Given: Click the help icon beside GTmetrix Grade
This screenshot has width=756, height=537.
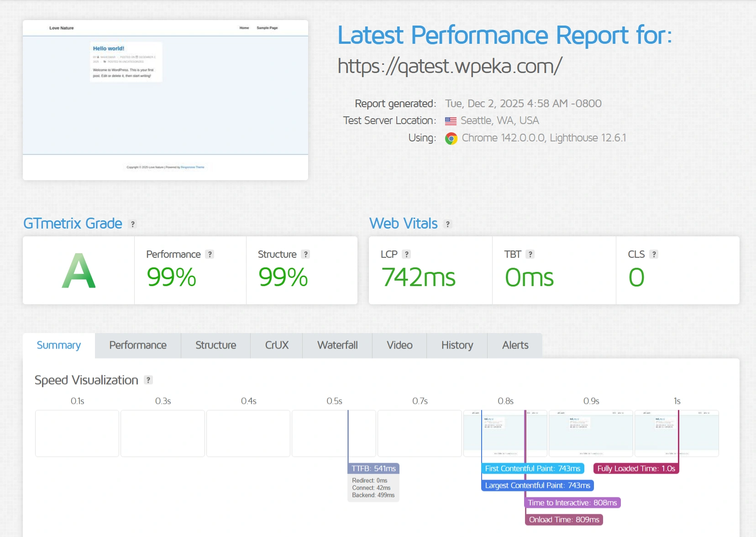Looking at the screenshot, I should (133, 224).
